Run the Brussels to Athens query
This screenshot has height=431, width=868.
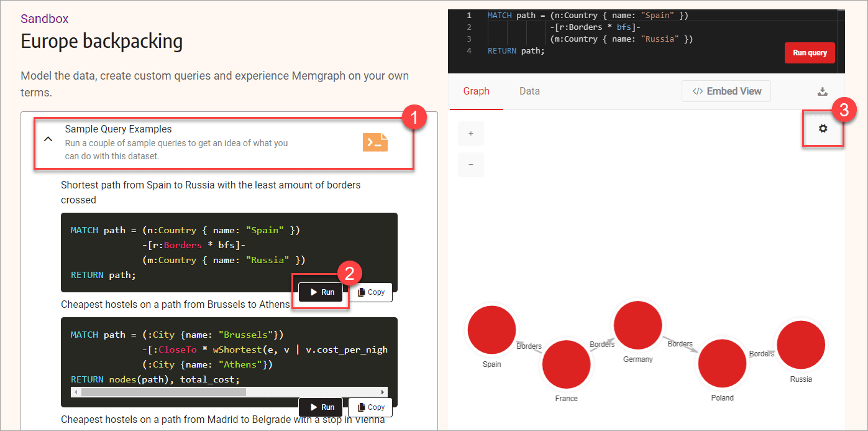pos(321,407)
